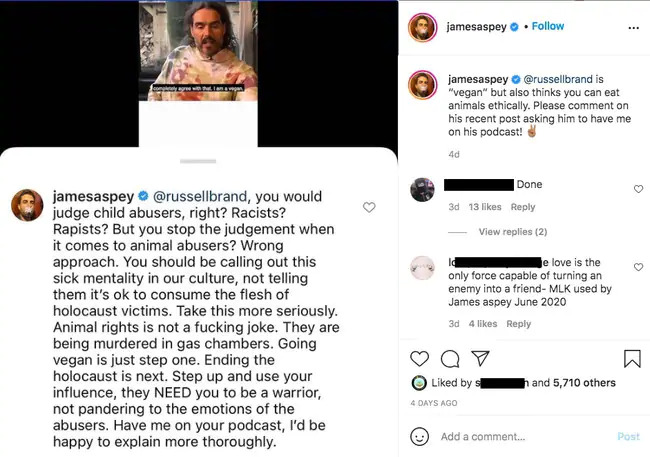Like the "Done" comment
The width and height of the screenshot is (650, 457).
click(638, 189)
